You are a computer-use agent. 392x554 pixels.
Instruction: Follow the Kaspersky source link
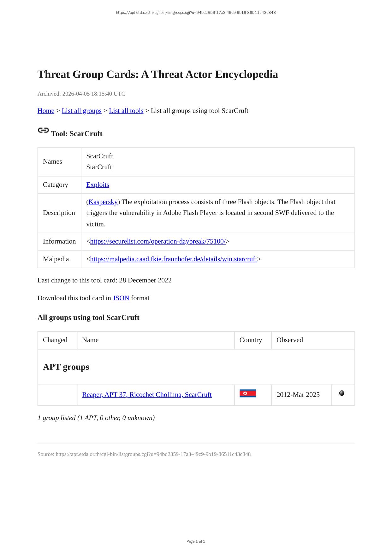(x=103, y=202)
